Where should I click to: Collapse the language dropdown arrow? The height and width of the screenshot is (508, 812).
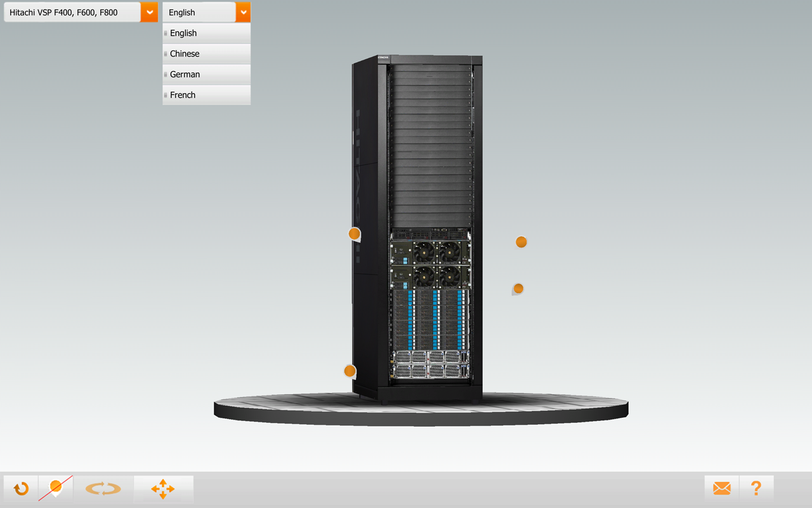(244, 12)
